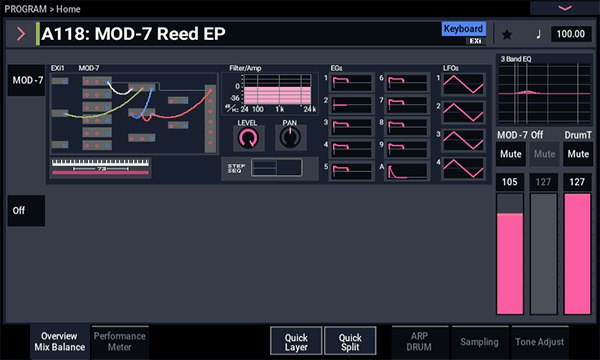Open the 3 Band EQ graph
The height and width of the screenshot is (360, 600).
545,93
